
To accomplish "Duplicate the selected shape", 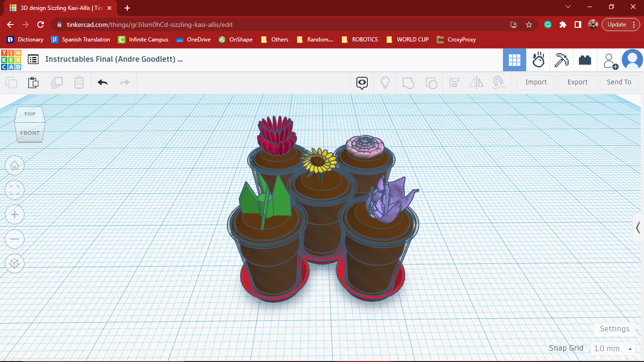I will point(57,82).
